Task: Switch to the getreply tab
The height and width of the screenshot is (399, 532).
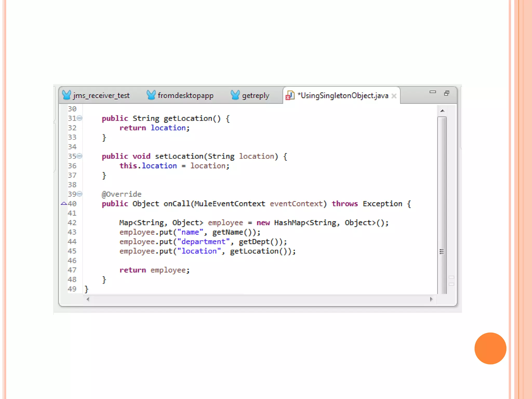Action: [x=255, y=96]
